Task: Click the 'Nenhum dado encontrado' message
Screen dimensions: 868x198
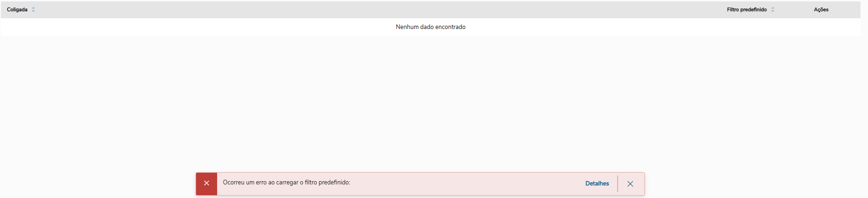Action: 430,27
